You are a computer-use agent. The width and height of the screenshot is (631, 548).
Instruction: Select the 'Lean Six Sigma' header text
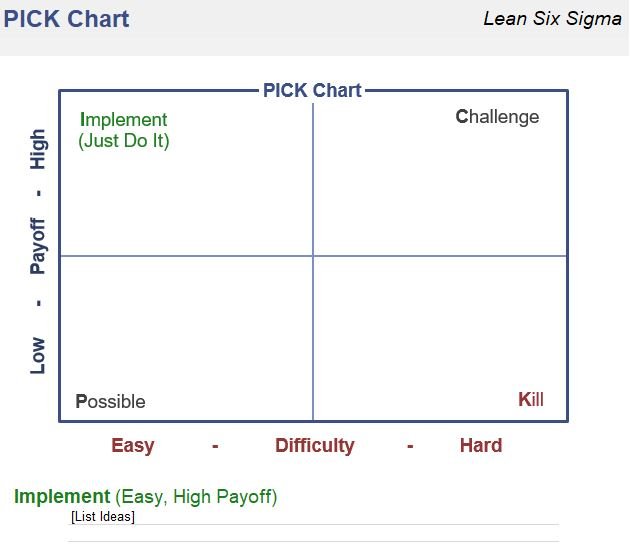553,19
